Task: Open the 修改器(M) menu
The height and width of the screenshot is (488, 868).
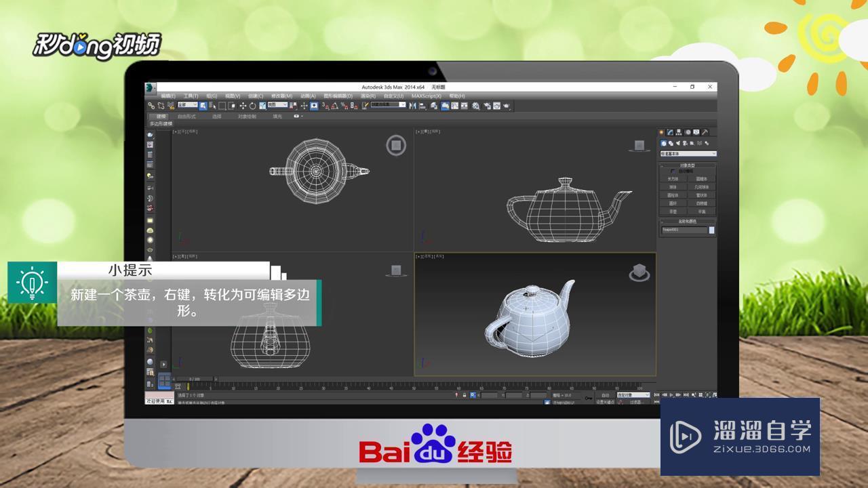Action: click(282, 96)
